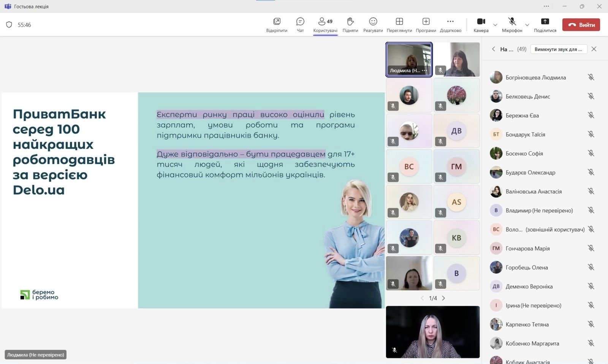Toggle the Microphone (Мікрофон) mute
Image resolution: width=608 pixels, height=364 pixels.
pos(512,25)
